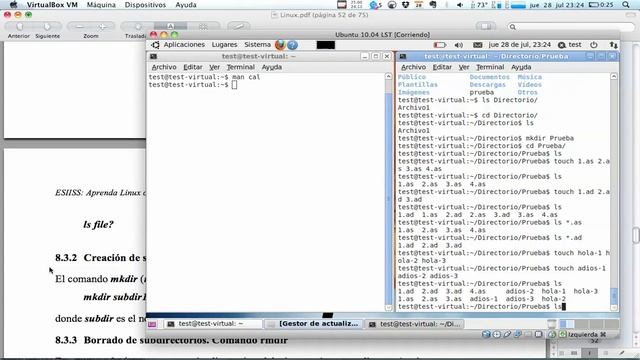Open the macOS Ayuda menu
The height and width of the screenshot is (360, 640).
point(186,5)
